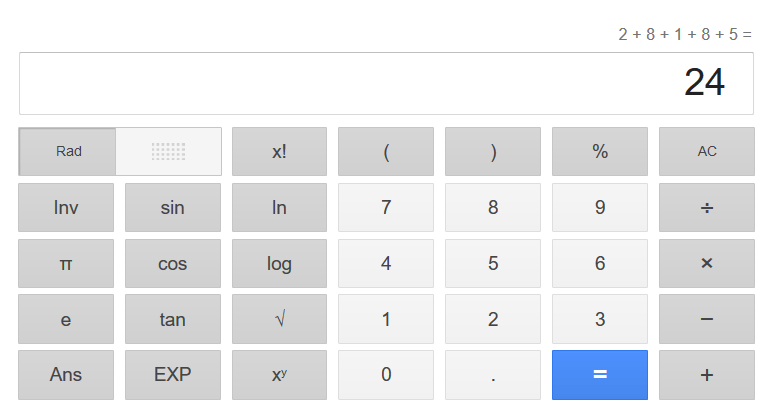Click the factorial x! key
Screen dimensions: 768x416
click(x=279, y=152)
